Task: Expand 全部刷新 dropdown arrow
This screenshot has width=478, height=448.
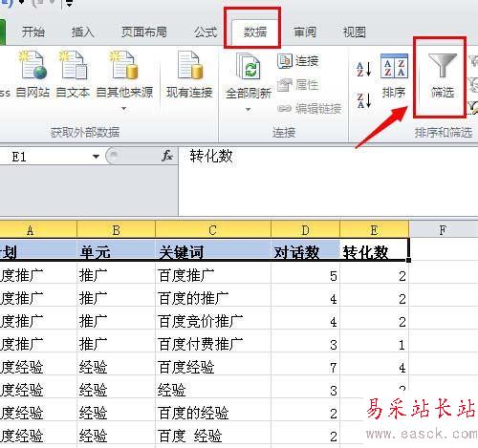Action: click(x=248, y=109)
